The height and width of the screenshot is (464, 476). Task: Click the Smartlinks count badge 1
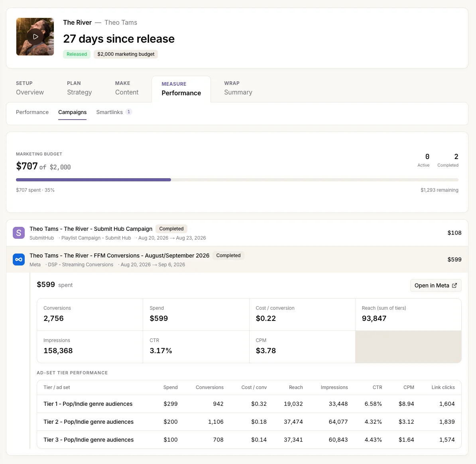click(x=129, y=112)
